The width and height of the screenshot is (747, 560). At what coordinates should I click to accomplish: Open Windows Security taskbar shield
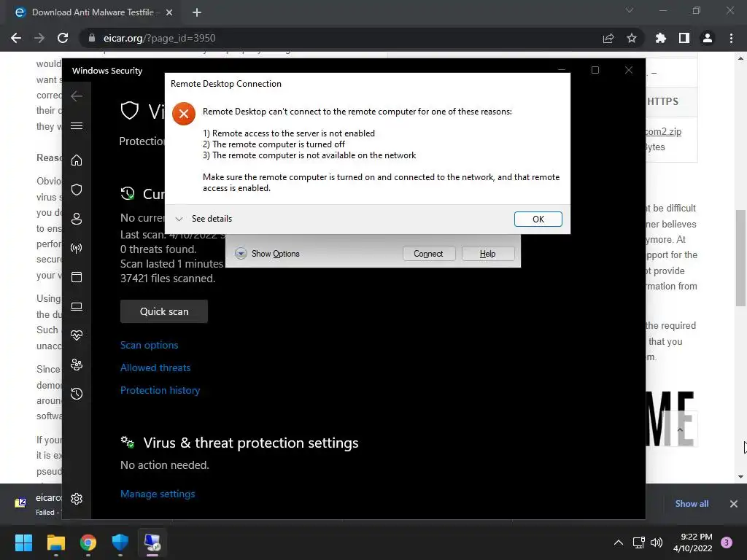coord(120,542)
